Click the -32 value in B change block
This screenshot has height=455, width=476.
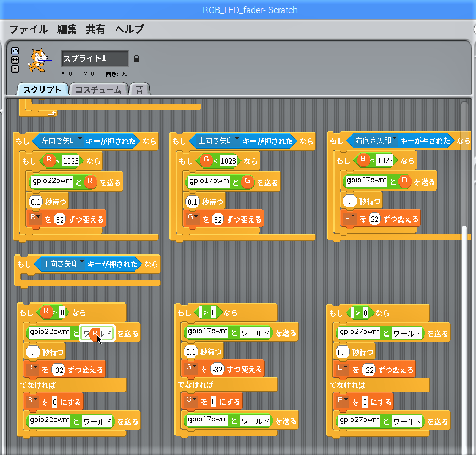coord(369,370)
